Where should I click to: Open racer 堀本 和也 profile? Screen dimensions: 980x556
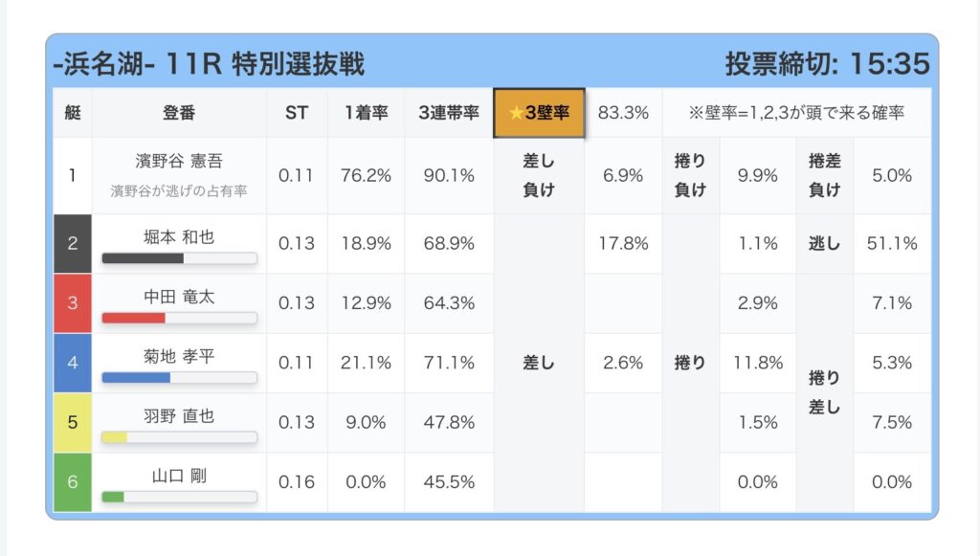[179, 235]
